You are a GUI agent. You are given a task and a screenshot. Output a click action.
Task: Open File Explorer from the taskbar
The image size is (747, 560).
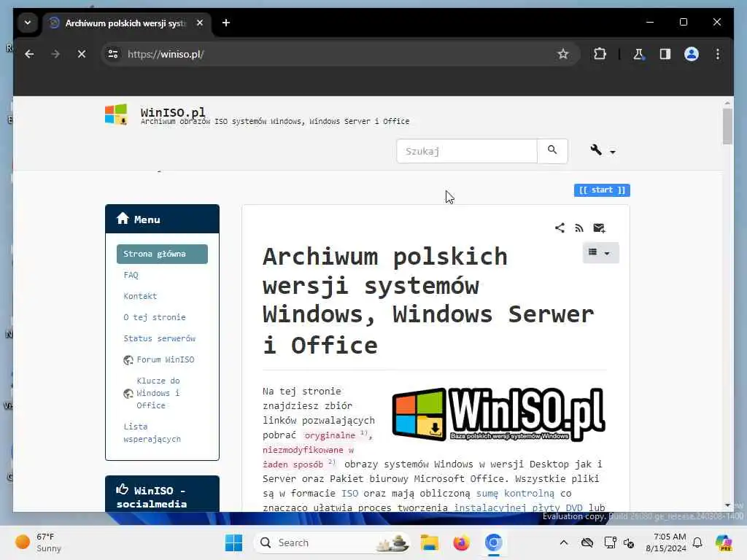(x=429, y=542)
